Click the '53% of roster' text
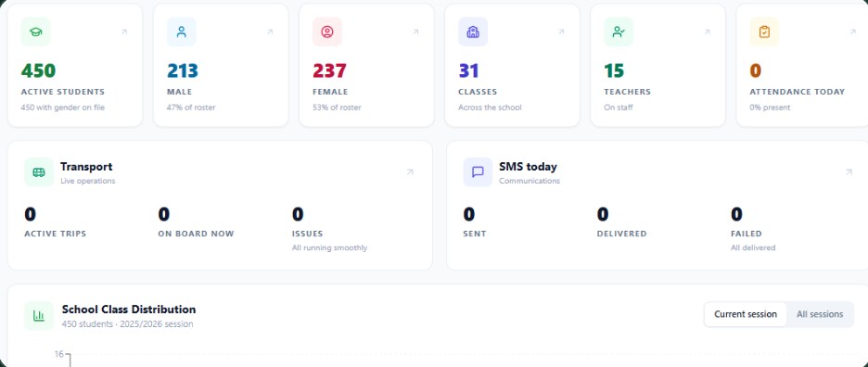868x367 pixels. coord(337,108)
